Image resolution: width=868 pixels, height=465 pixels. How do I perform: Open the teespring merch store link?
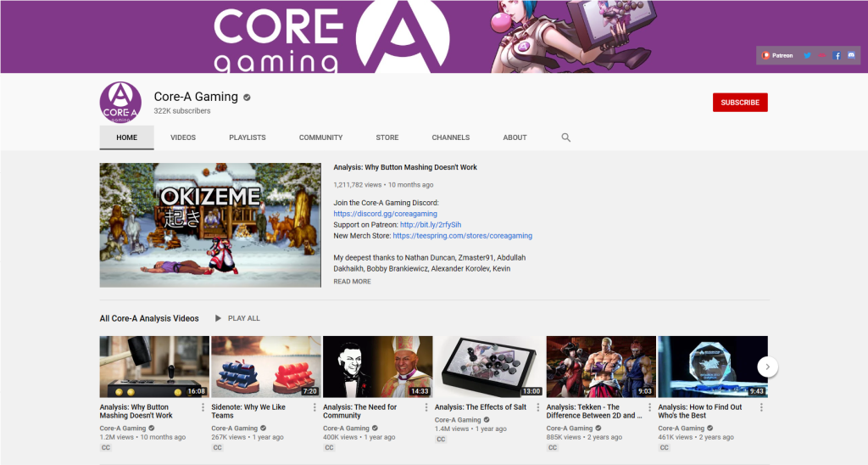click(462, 236)
